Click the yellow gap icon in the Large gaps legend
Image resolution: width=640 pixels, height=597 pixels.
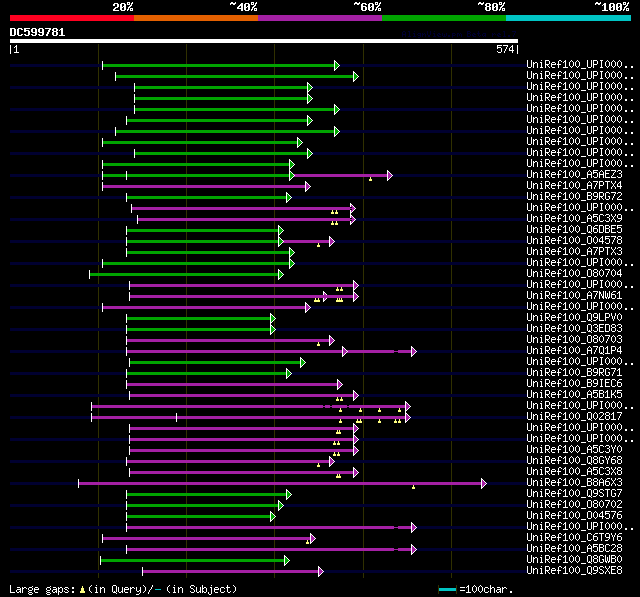[82, 590]
